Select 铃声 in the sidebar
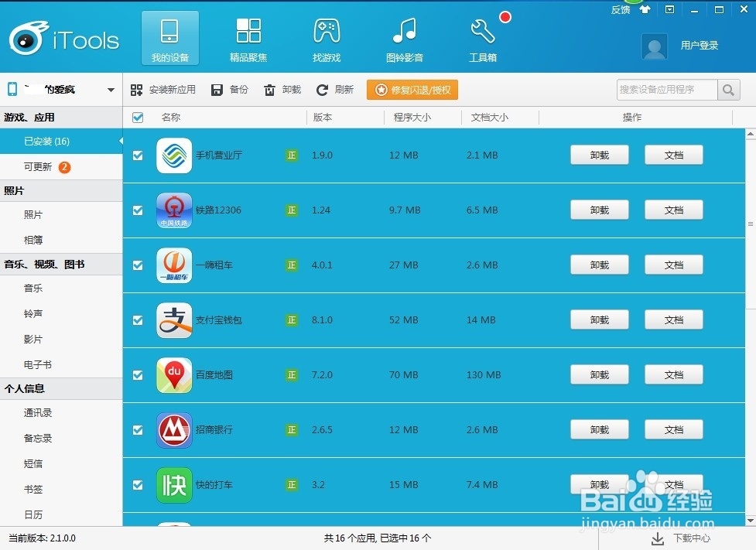 pyautogui.click(x=33, y=313)
